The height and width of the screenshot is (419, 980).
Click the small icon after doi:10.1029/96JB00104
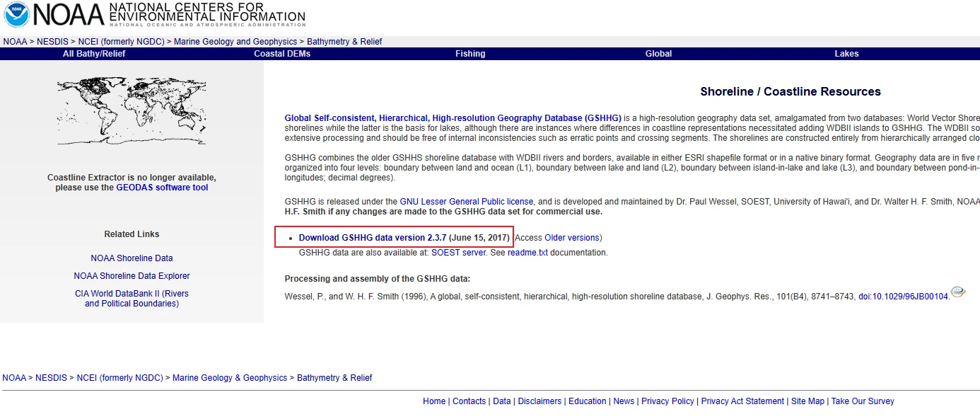click(x=958, y=292)
